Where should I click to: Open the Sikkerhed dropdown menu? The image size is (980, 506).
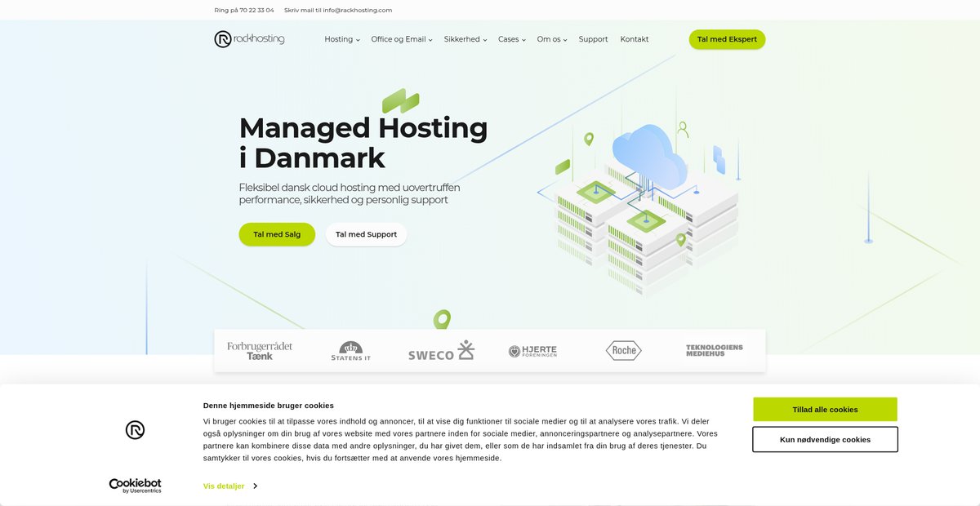pos(465,39)
